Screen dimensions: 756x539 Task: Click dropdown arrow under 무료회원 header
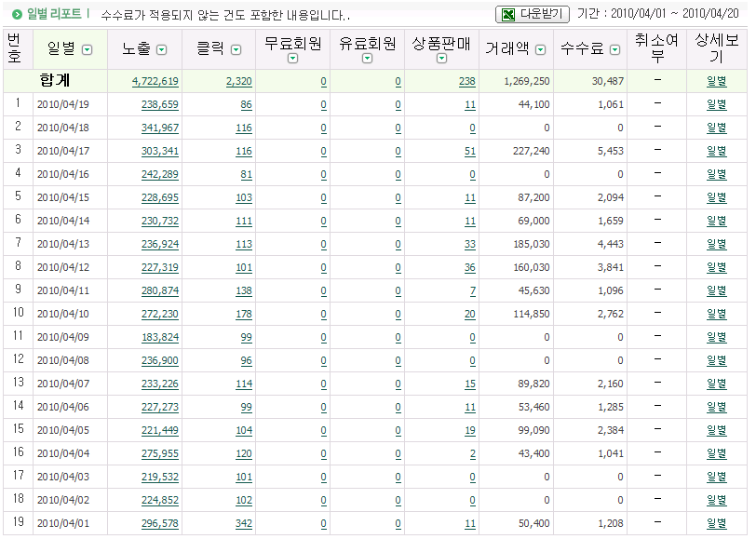coord(293,59)
